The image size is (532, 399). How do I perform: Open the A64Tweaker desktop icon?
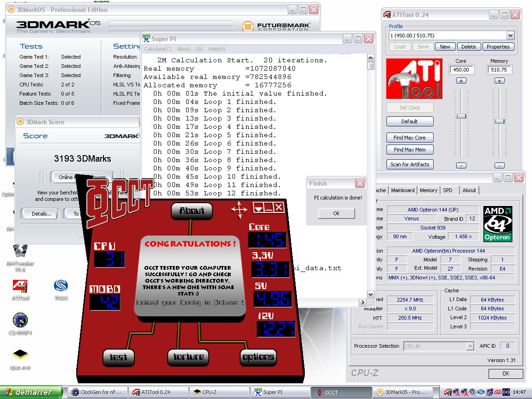[20, 251]
